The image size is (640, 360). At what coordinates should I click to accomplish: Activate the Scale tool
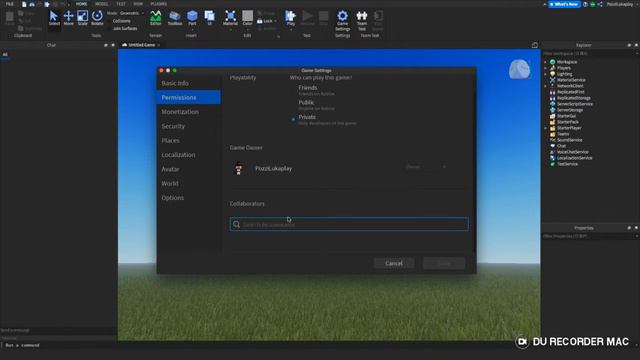pos(82,18)
